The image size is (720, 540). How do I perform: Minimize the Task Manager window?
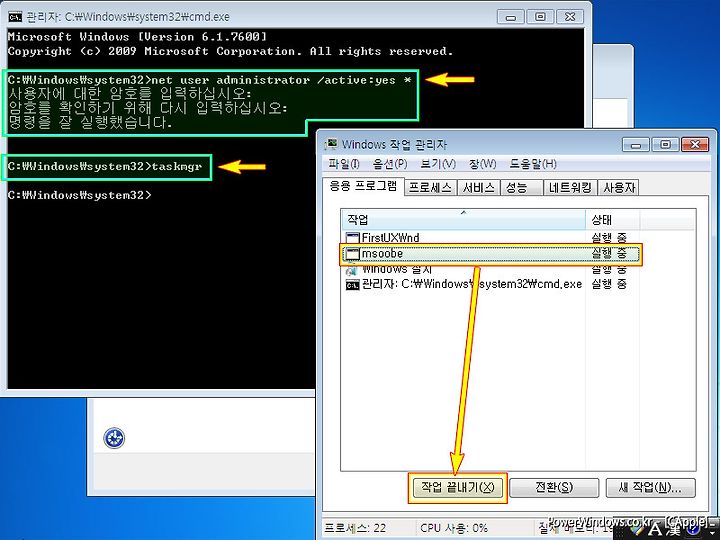tap(636, 145)
